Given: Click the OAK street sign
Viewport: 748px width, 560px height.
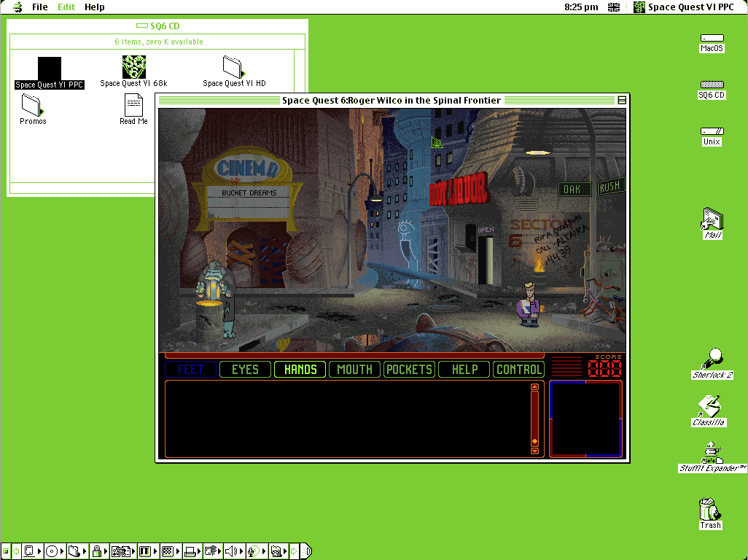Looking at the screenshot, I should tap(574, 190).
